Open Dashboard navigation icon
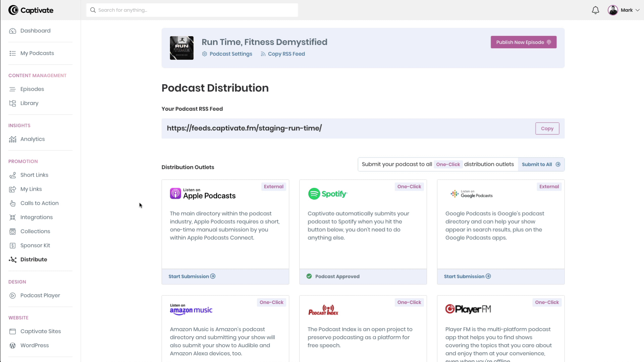This screenshot has height=362, width=644. point(12,31)
